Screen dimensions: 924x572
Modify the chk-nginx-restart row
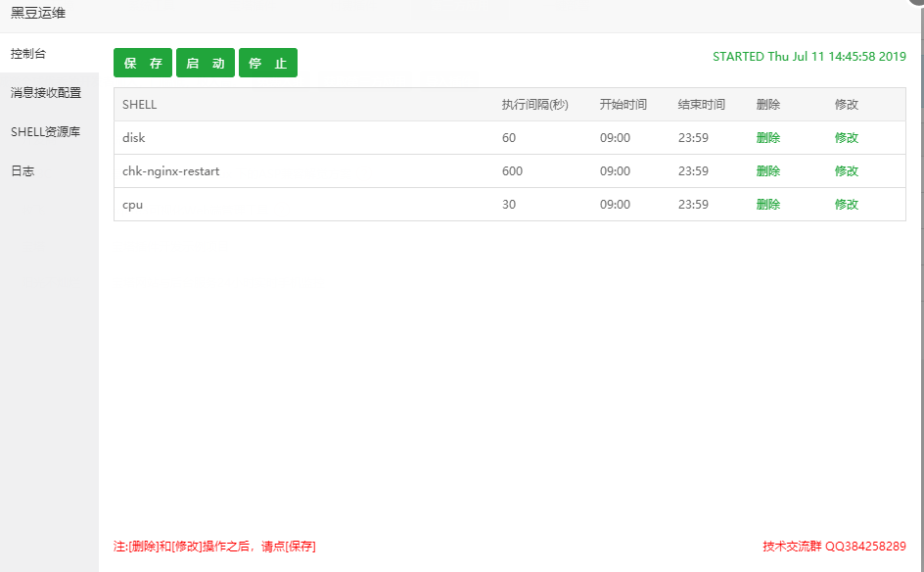pyautogui.click(x=847, y=171)
